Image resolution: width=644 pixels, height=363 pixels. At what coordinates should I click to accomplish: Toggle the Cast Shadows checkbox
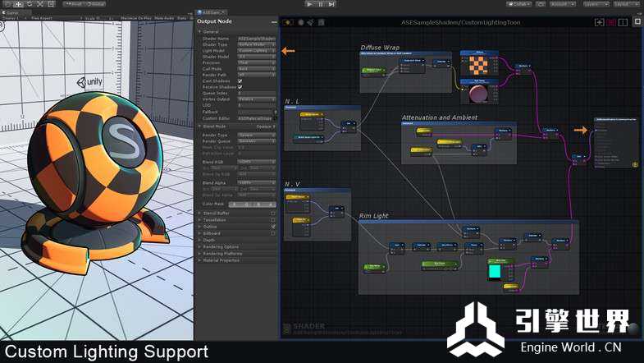pos(240,80)
